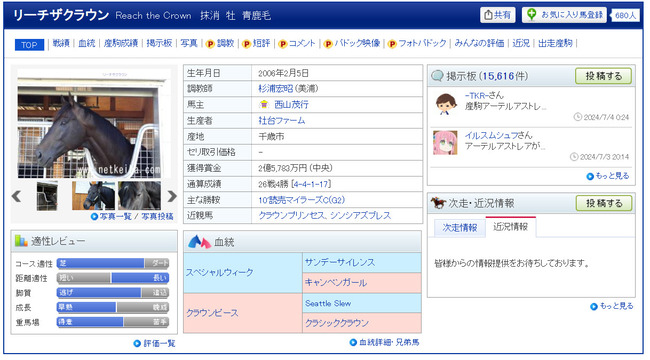Open owner 西山茂行 link

tap(291, 105)
